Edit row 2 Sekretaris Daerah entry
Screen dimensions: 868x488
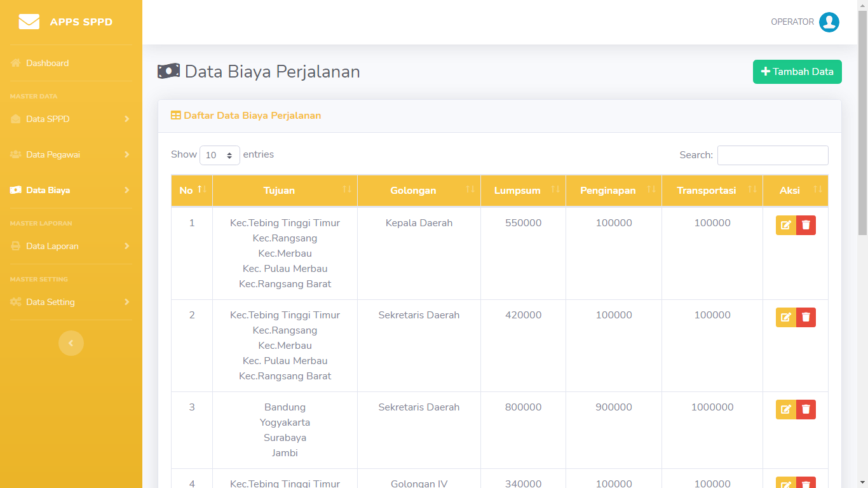[786, 317]
